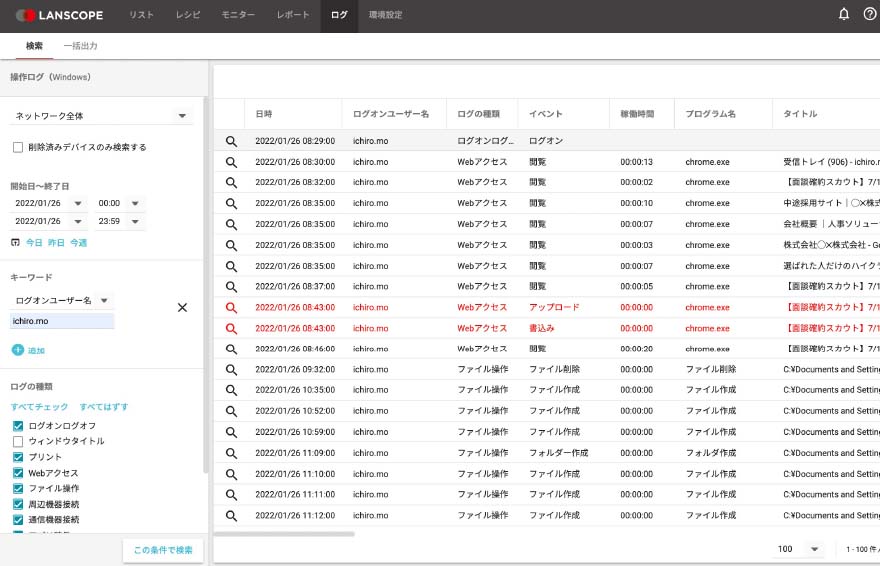Click the plus icon to add keyword
This screenshot has width=880, height=566.
pyautogui.click(x=18, y=349)
